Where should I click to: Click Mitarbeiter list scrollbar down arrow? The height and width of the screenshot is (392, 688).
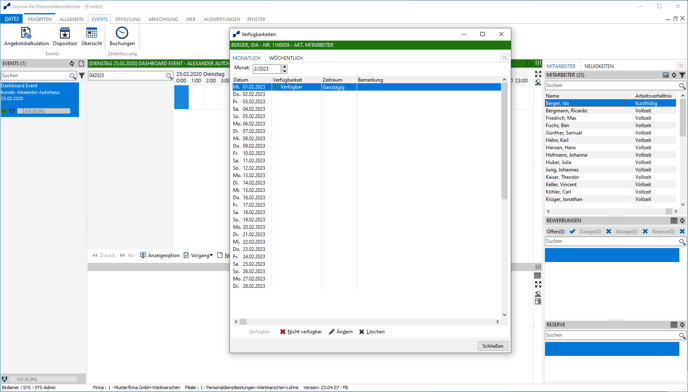(x=682, y=204)
